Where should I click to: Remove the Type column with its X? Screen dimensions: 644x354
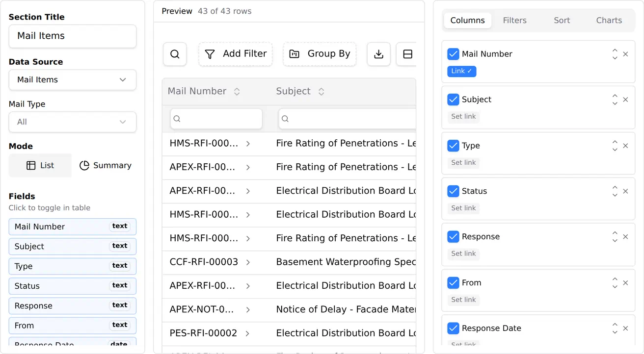click(625, 146)
